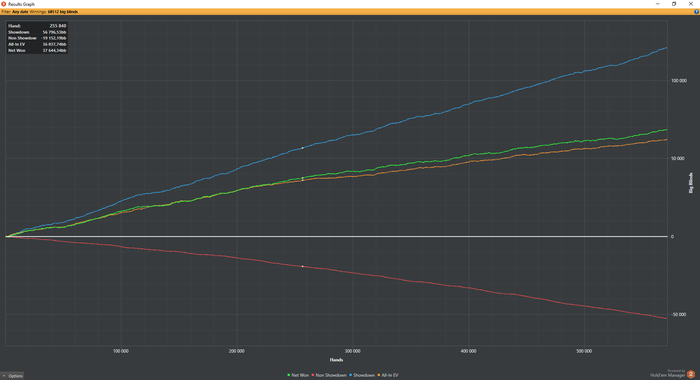Click the -50 000 big blinds axis label
Screen dimensions: 700x380
coord(679,314)
